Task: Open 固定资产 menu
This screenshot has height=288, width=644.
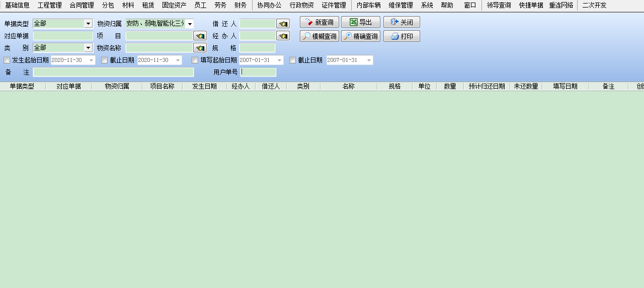Action: pyautogui.click(x=175, y=6)
